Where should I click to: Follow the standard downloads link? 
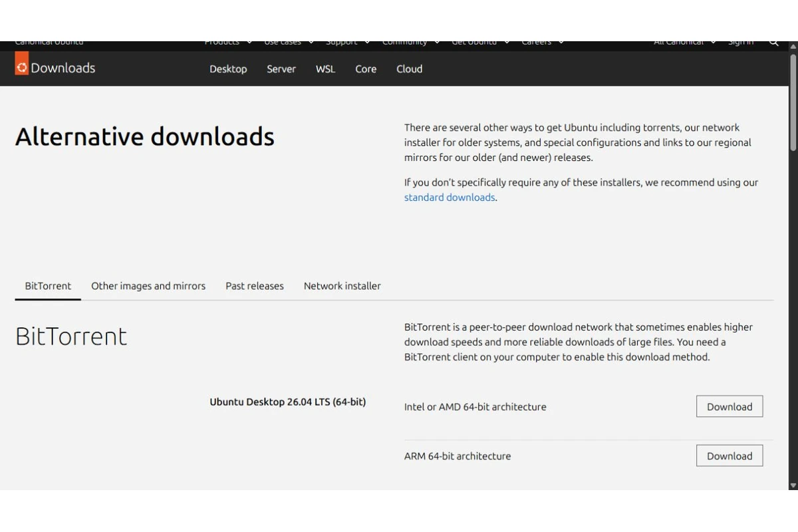click(450, 198)
